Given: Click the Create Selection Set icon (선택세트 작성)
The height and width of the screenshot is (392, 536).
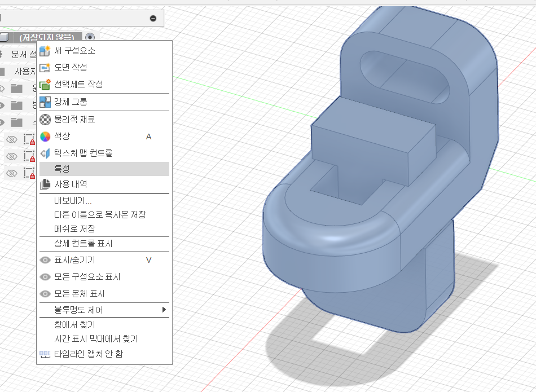Looking at the screenshot, I should coord(45,85).
